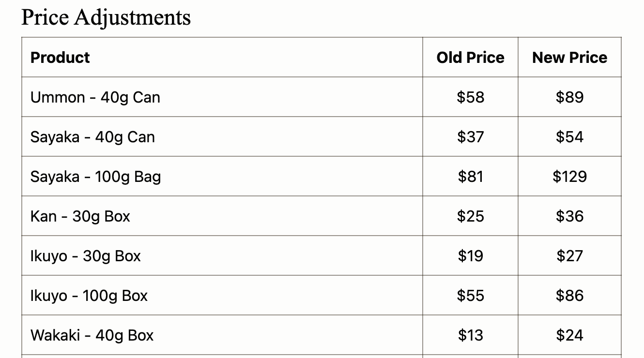Image resolution: width=644 pixels, height=358 pixels.
Task: Click Wakaki's new price of $24
Action: 569,335
